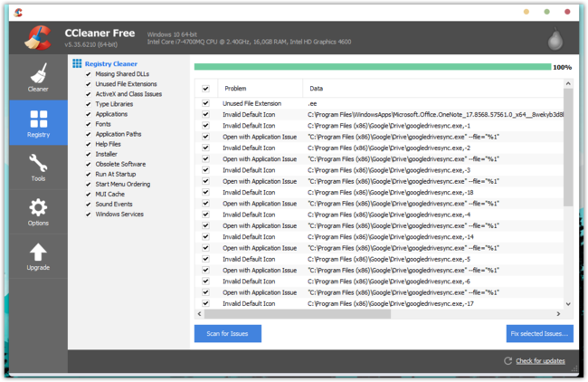The width and height of the screenshot is (588, 382).
Task: Open the Upgrade arrow section
Action: pyautogui.click(x=38, y=257)
